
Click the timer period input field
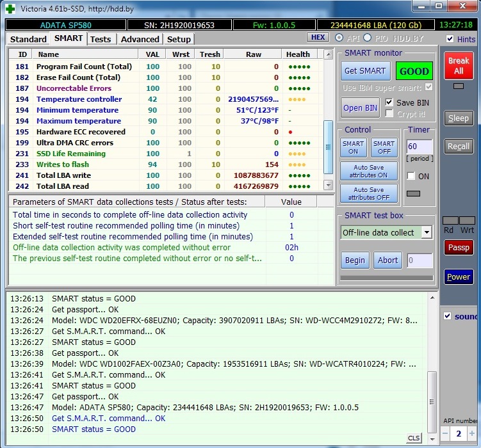click(x=420, y=147)
